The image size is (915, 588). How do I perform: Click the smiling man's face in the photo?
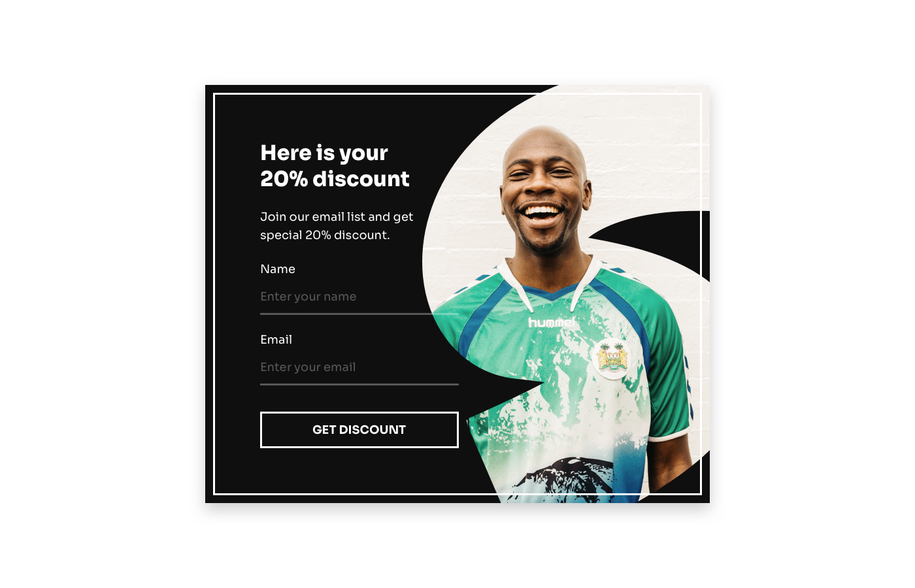pyautogui.click(x=542, y=189)
